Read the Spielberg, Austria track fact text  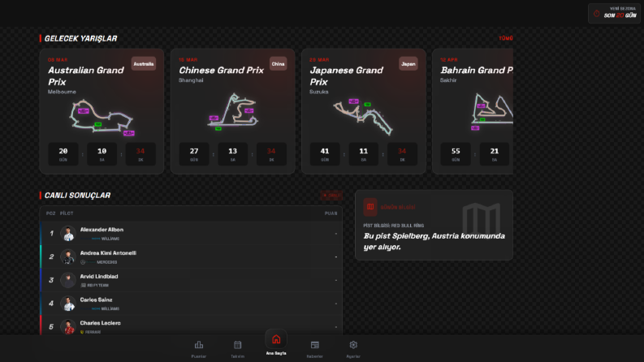[x=434, y=241]
